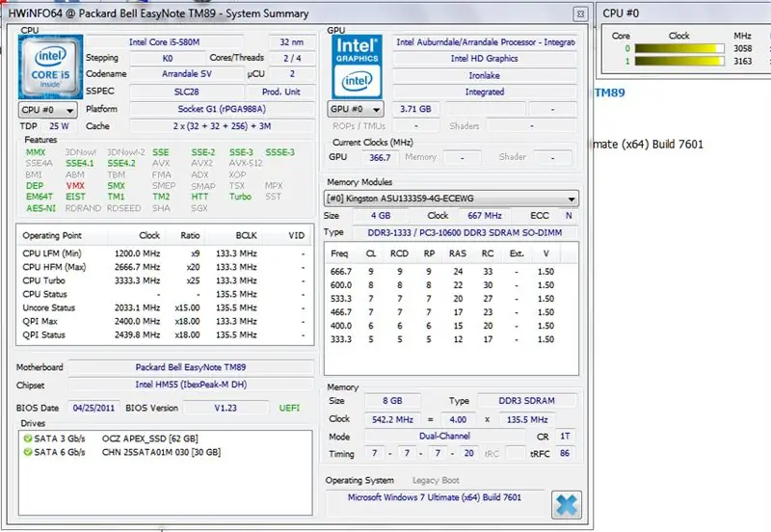The width and height of the screenshot is (771, 532).
Task: Click the Stepping K0 value
Action: point(168,58)
